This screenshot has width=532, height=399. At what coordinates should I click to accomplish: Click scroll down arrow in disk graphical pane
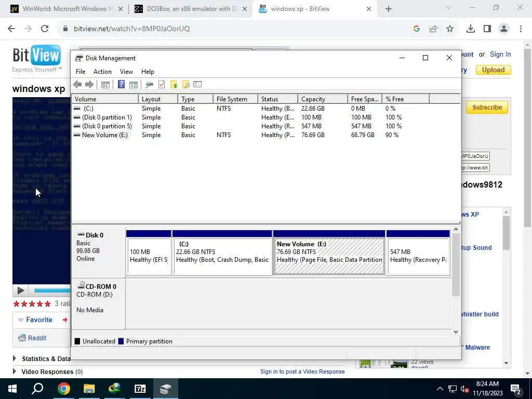tap(456, 332)
